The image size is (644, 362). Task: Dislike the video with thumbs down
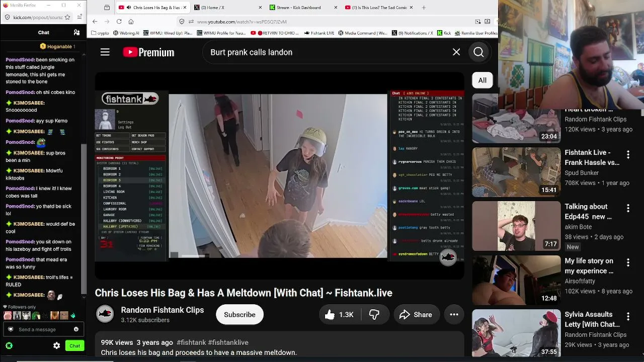[x=374, y=315]
